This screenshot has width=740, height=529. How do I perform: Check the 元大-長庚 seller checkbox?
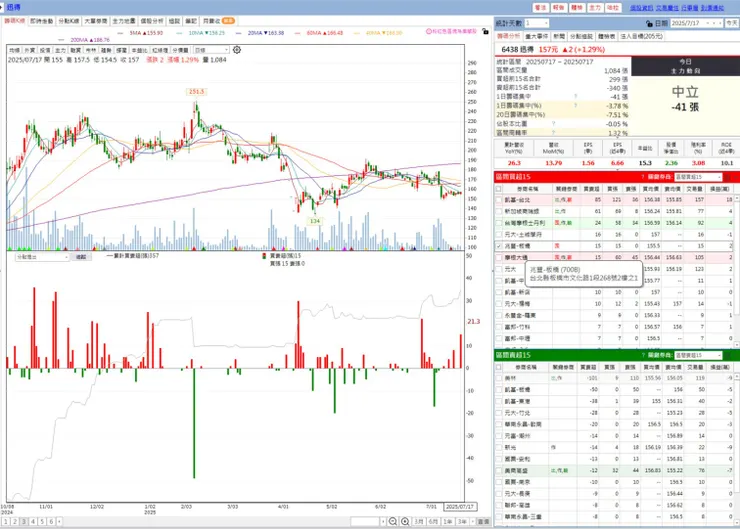coord(499,494)
